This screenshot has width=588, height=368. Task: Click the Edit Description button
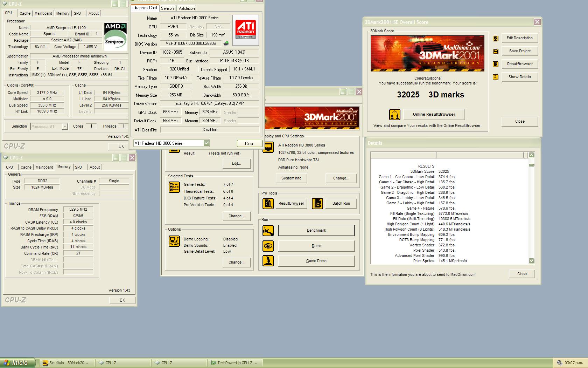click(519, 38)
